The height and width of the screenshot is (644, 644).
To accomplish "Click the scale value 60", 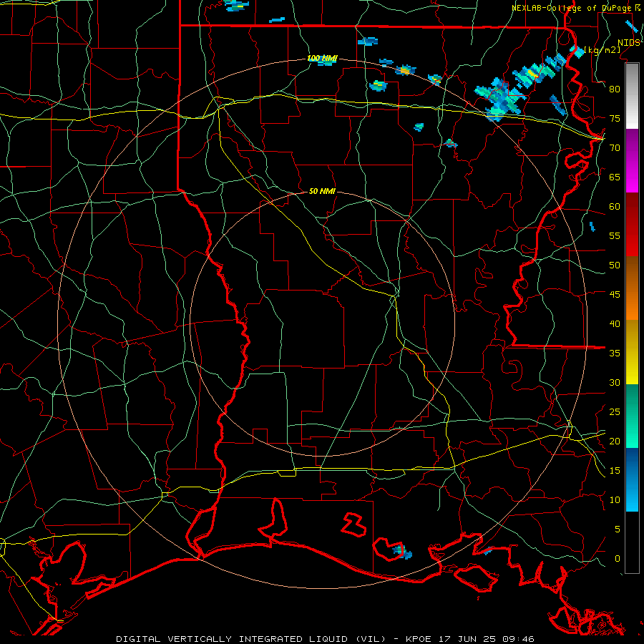I will [x=615, y=207].
